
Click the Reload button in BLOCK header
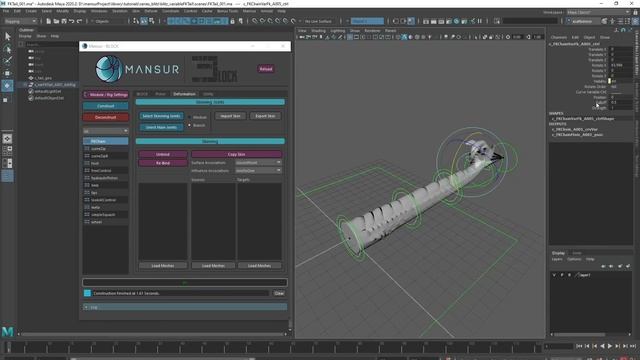tap(266, 69)
